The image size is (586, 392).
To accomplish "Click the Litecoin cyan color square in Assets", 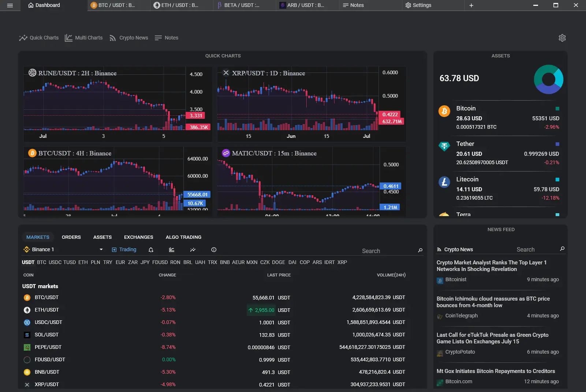I will pyautogui.click(x=557, y=180).
